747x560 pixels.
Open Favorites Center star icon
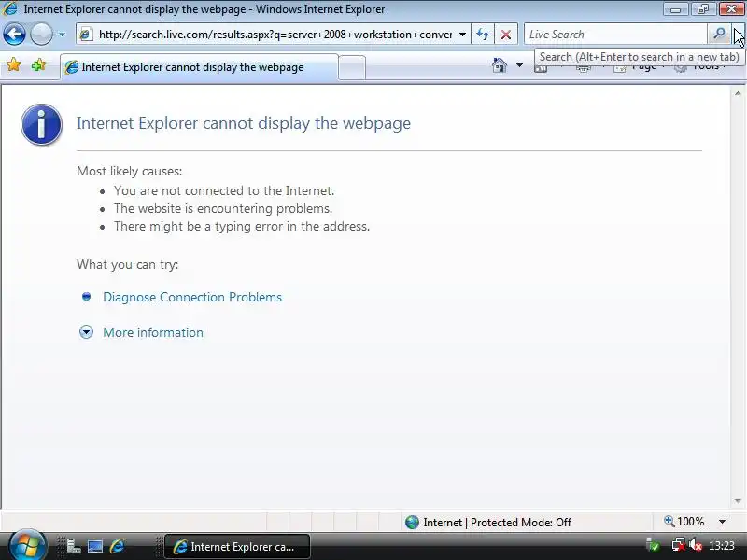[x=14, y=64]
